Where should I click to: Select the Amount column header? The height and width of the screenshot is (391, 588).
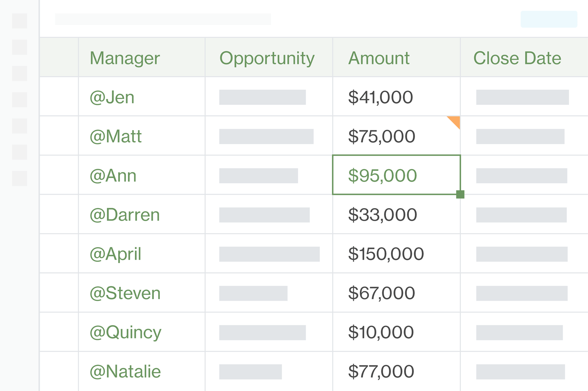[x=379, y=58]
